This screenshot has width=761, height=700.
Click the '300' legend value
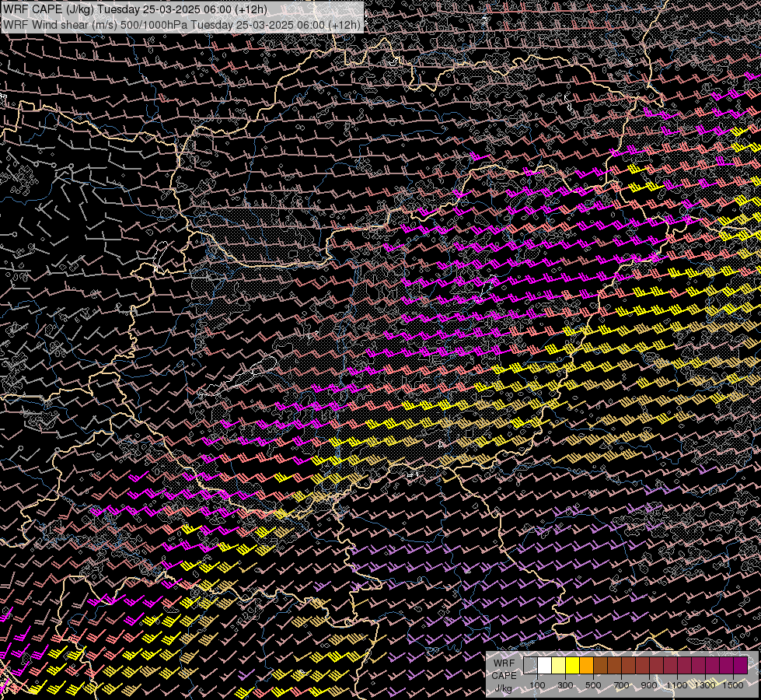pyautogui.click(x=565, y=685)
